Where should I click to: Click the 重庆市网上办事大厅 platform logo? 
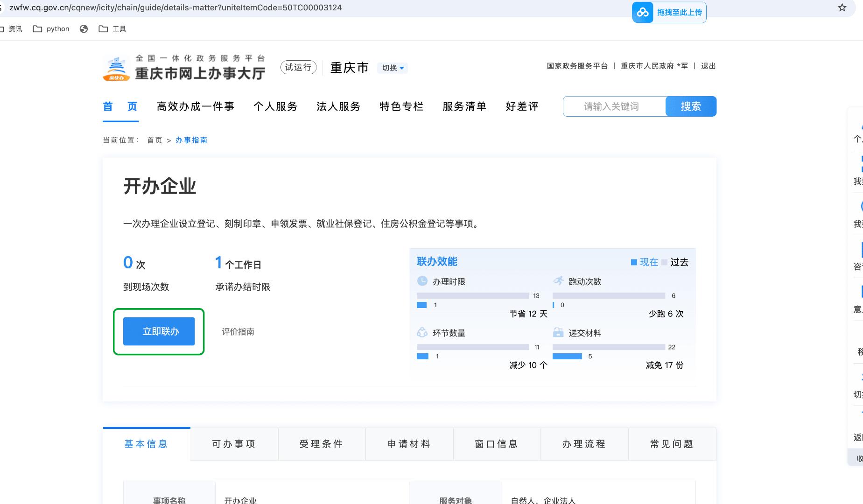pos(183,67)
